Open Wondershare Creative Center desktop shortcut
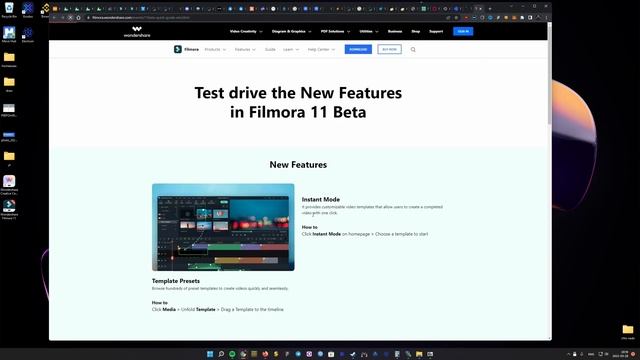This screenshot has height=360, width=640. pyautogui.click(x=9, y=185)
